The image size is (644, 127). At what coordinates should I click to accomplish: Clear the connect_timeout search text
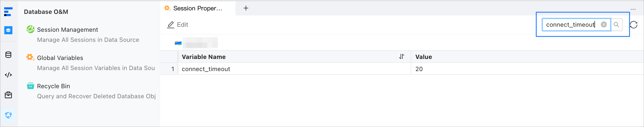(604, 24)
